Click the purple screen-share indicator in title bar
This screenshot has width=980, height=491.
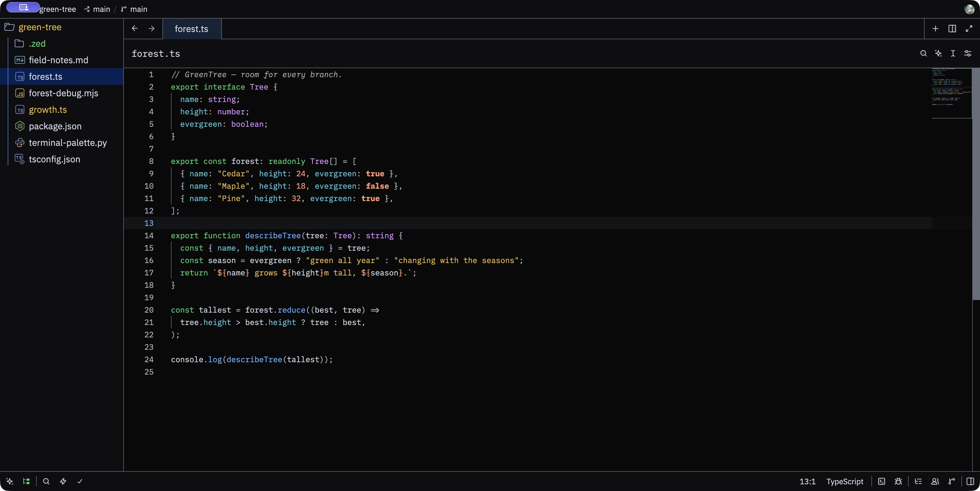point(23,7)
